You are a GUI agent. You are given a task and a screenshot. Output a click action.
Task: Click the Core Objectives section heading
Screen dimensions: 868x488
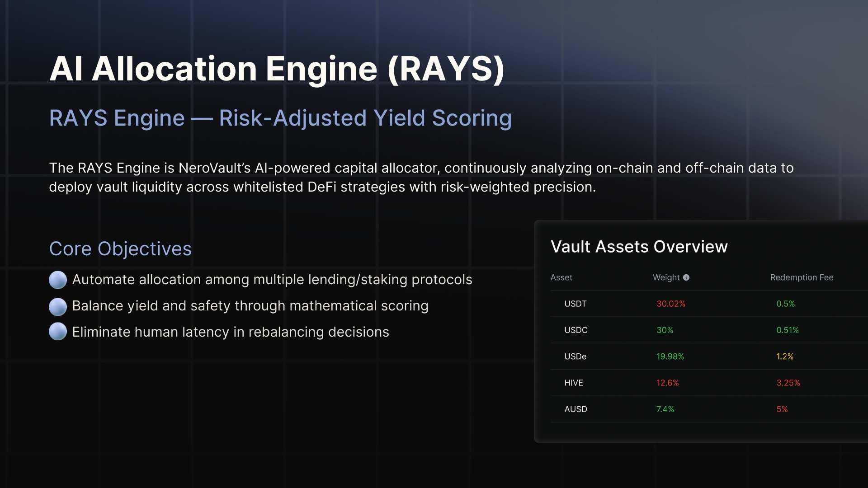(x=120, y=249)
